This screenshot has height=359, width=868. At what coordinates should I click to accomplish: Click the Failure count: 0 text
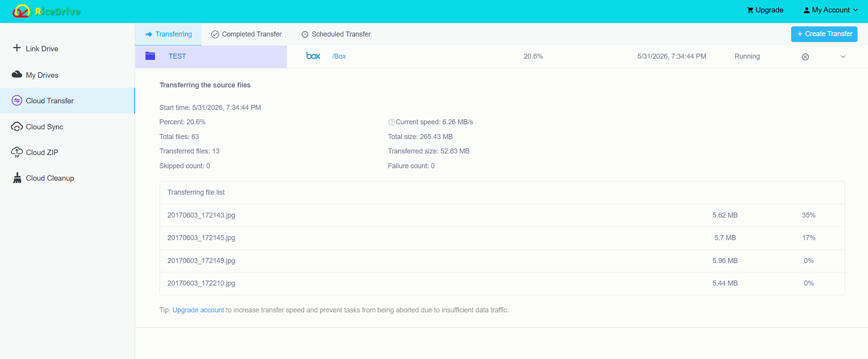[411, 166]
